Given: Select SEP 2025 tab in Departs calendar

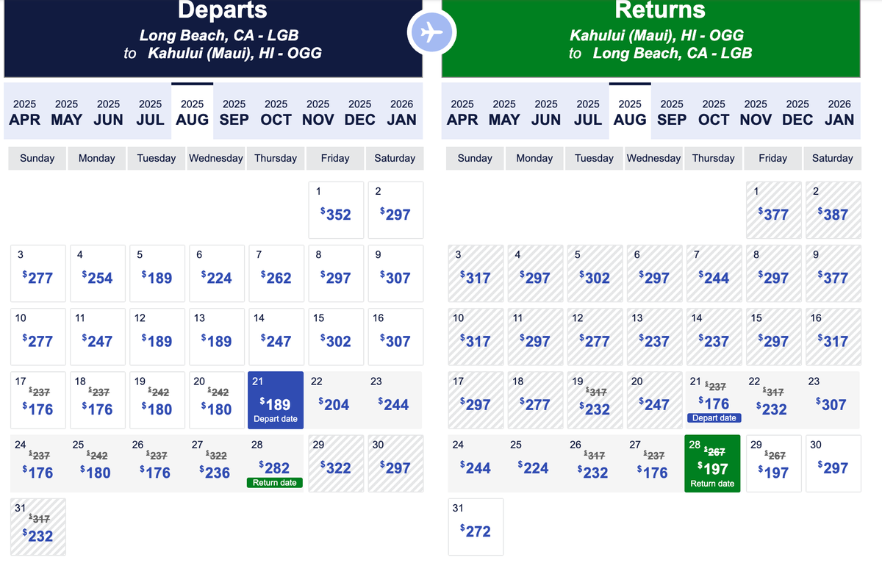Looking at the screenshot, I should (234, 112).
